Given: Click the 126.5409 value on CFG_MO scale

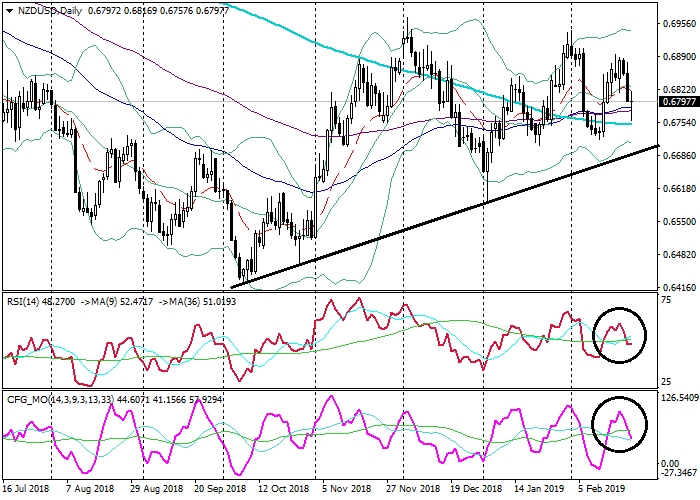Looking at the screenshot, I should click(x=679, y=398).
